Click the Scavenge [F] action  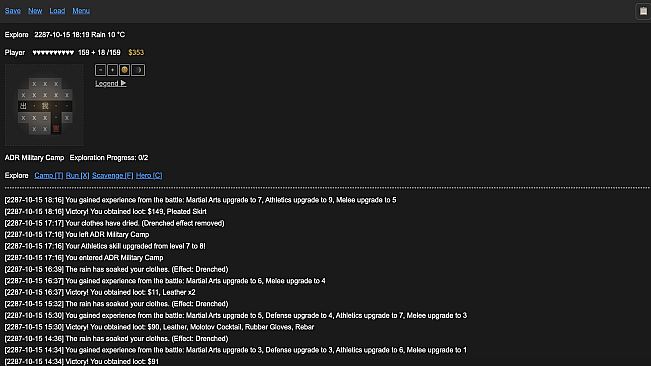point(113,176)
